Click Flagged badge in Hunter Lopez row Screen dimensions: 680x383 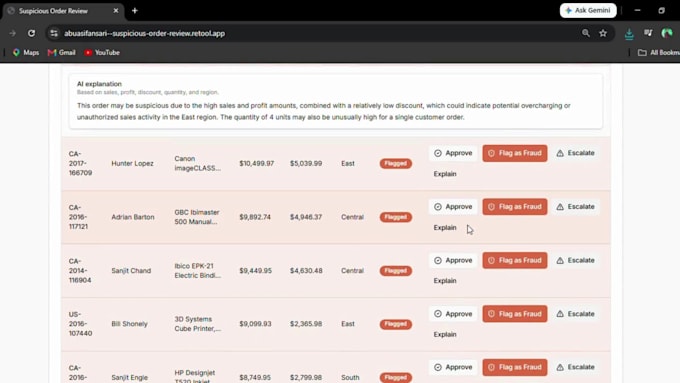click(x=396, y=164)
